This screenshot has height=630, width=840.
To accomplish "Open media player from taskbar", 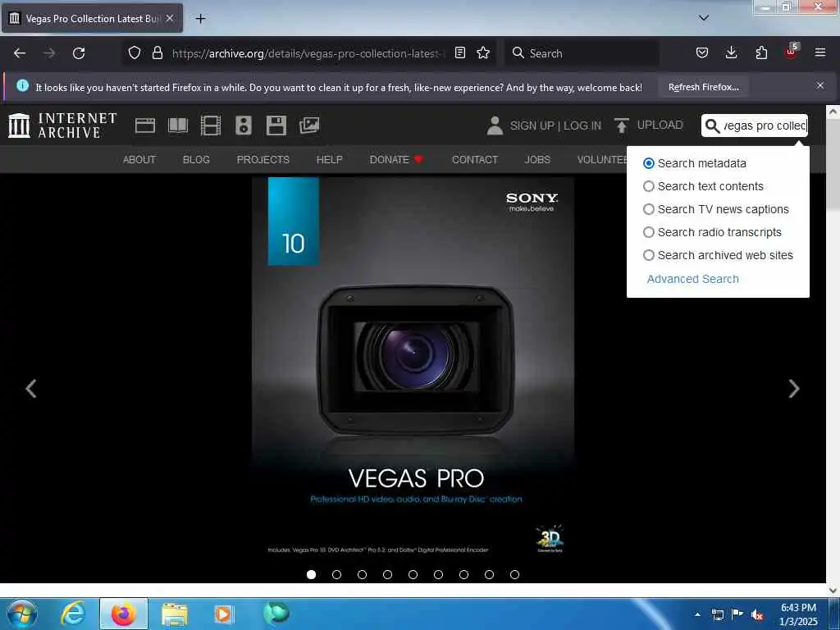I will [223, 614].
